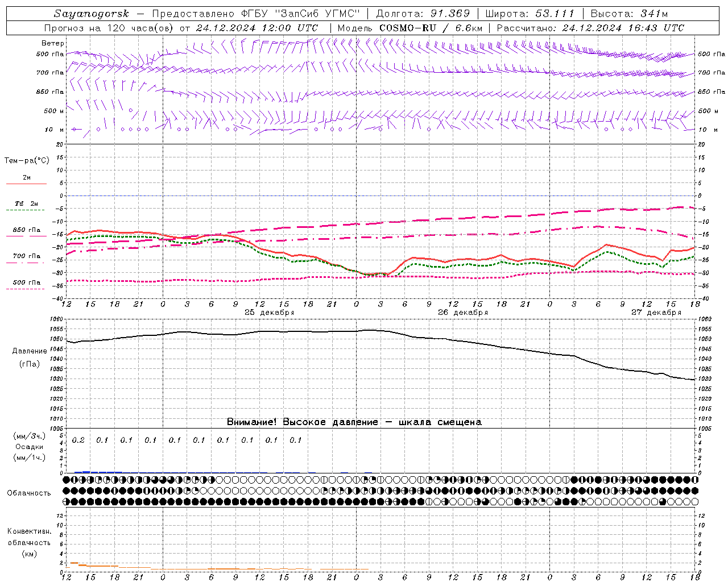Click the "(мм/3ч.)" precipitation unit label

coord(29,436)
